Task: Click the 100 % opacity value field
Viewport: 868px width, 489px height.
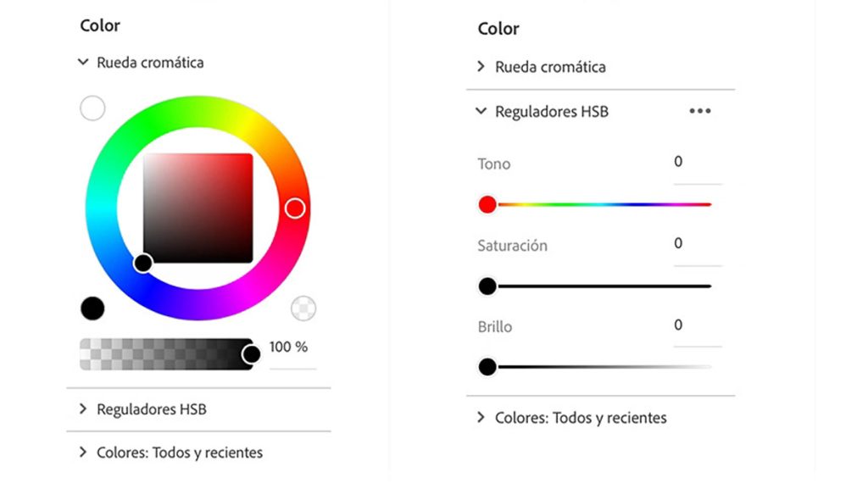Action: [x=291, y=348]
